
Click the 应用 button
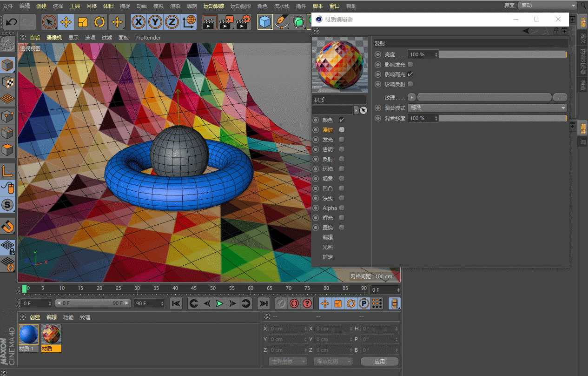[x=379, y=362]
